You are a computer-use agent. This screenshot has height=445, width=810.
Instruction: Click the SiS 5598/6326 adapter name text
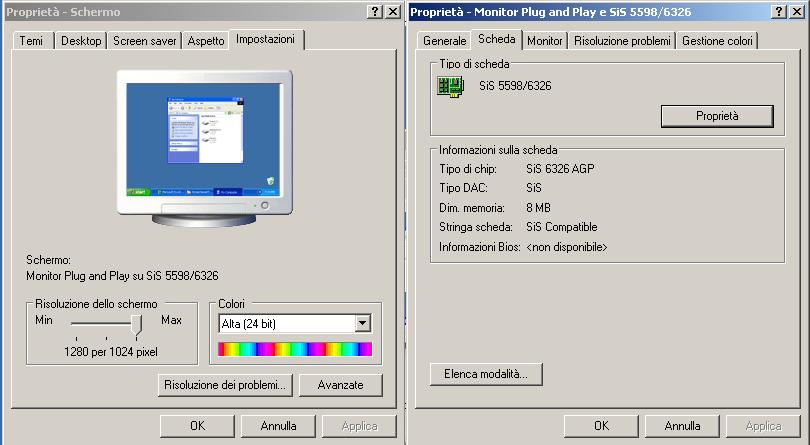pos(515,86)
